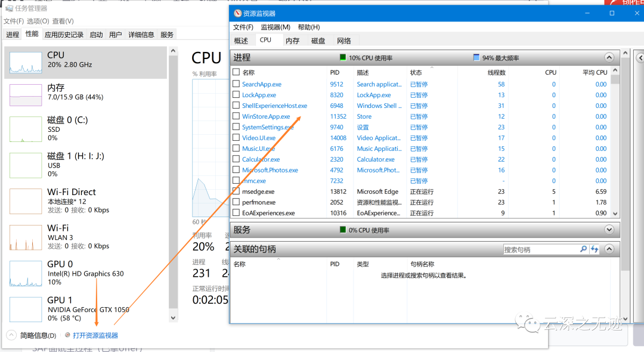The image size is (644, 352).
Task: Click the 搜索句柄 input field
Action: click(543, 249)
